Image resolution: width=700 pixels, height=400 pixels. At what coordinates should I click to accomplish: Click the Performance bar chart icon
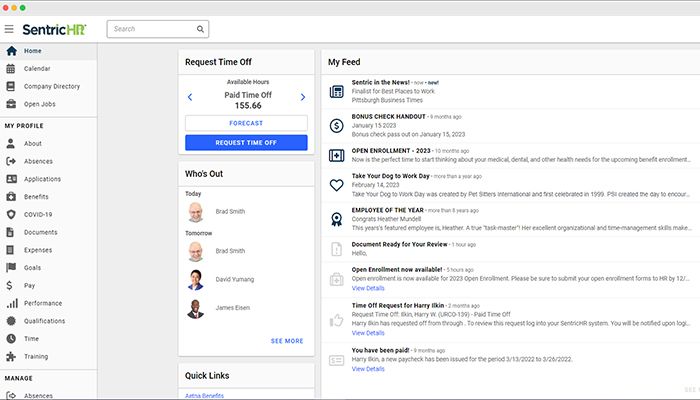[12, 302]
